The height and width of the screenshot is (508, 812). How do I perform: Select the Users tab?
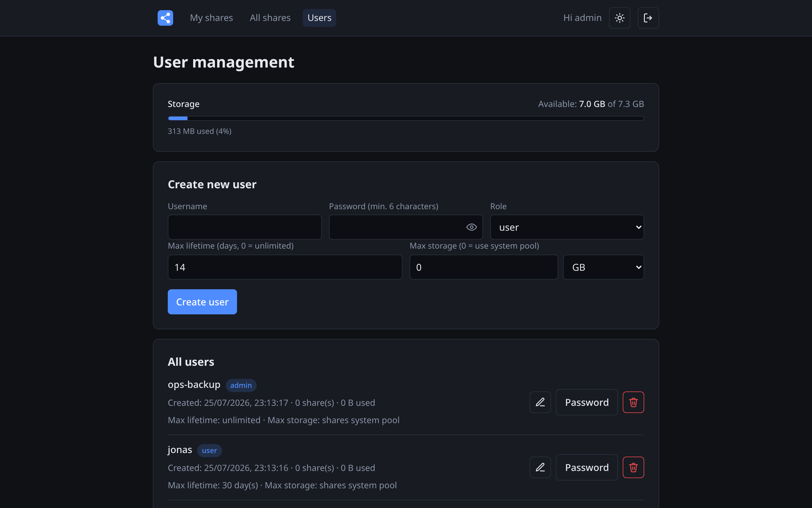(x=319, y=18)
